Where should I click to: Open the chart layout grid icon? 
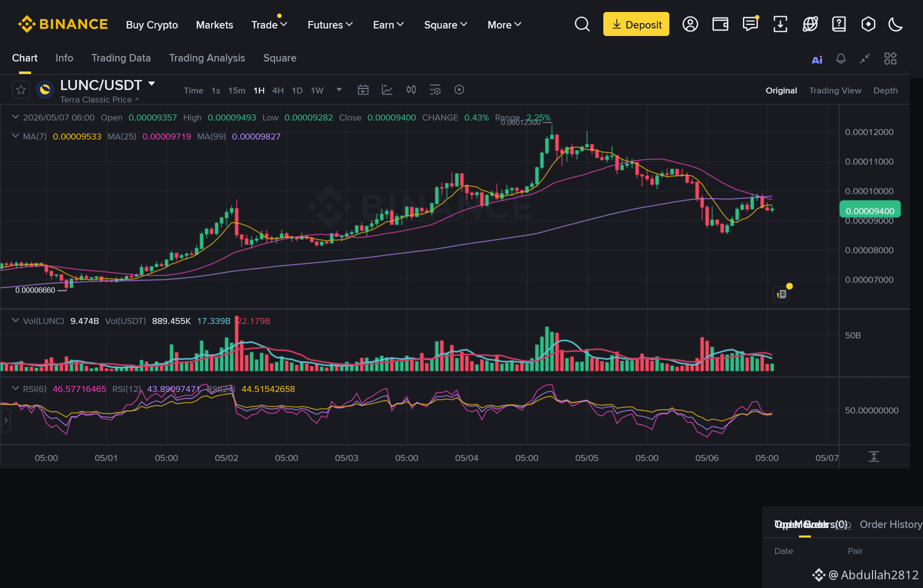pos(890,58)
